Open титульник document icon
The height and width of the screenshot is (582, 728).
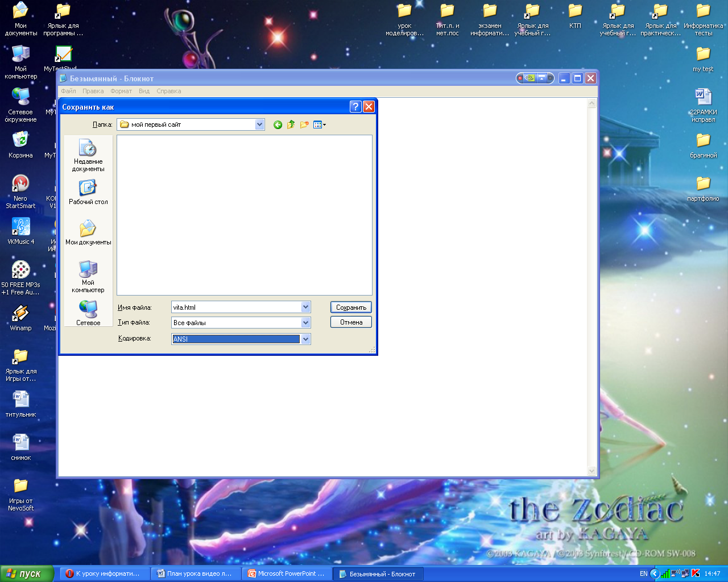click(x=20, y=404)
